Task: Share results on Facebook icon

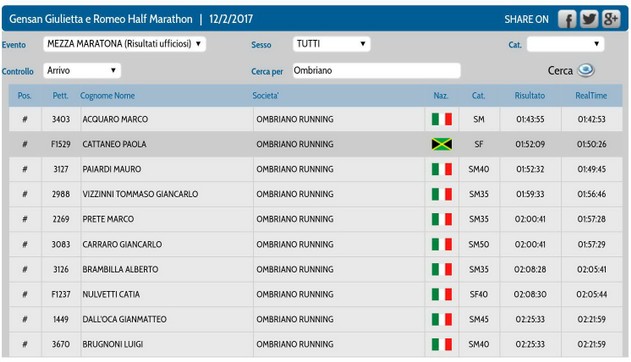Action: tap(567, 19)
